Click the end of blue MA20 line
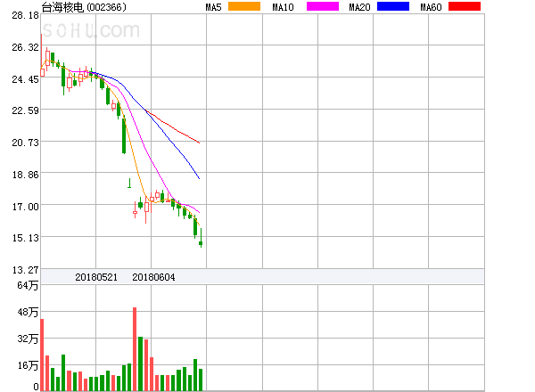Screen dimensions: 535x392 (199, 178)
